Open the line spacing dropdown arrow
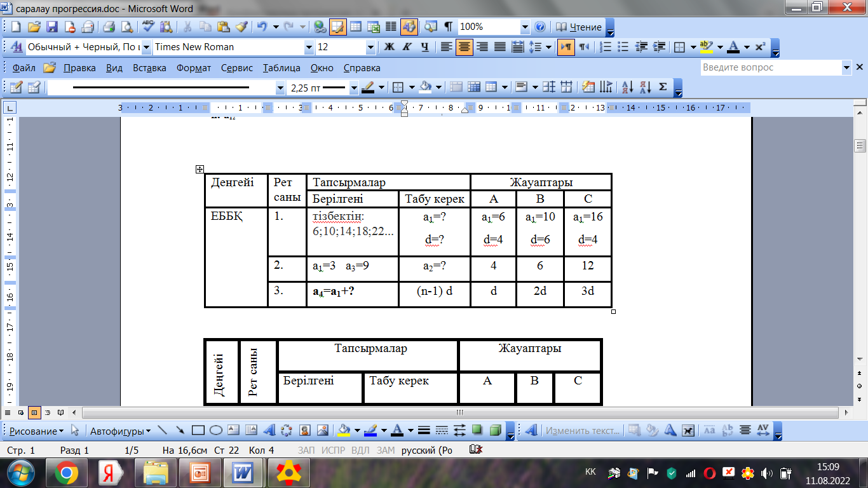The image size is (868, 488). click(x=548, y=47)
